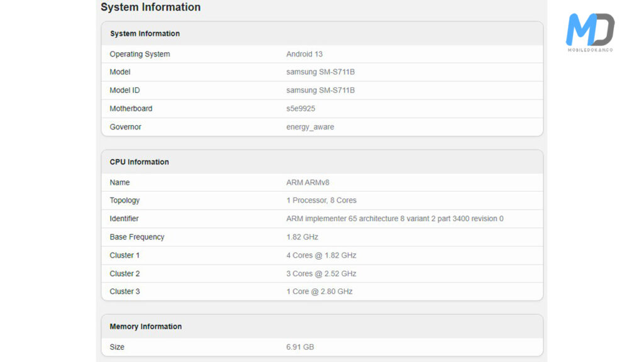Select '1 Core @ 2.80 GHz' value

(x=319, y=292)
